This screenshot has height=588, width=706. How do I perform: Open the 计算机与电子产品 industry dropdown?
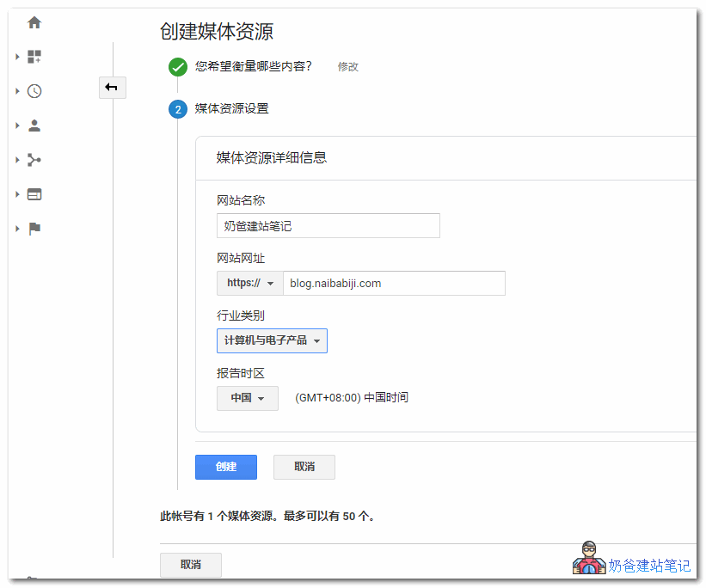(272, 340)
